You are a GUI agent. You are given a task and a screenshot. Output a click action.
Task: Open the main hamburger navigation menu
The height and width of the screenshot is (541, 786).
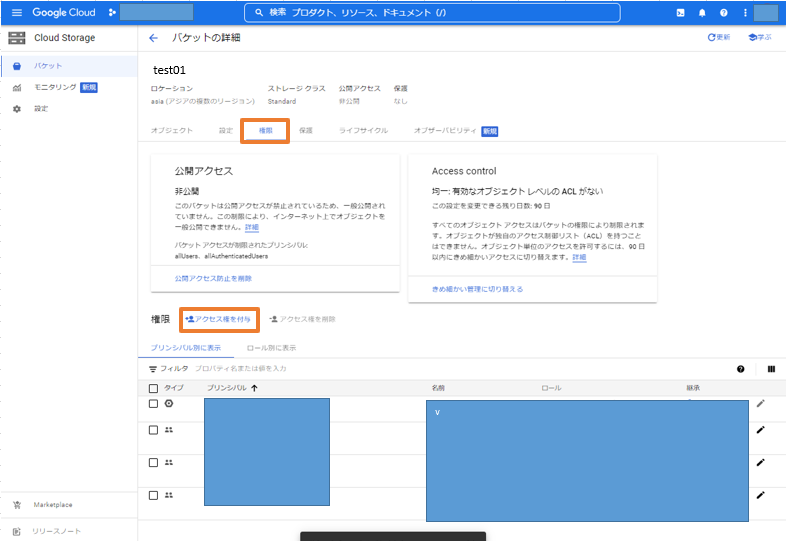tap(17, 13)
